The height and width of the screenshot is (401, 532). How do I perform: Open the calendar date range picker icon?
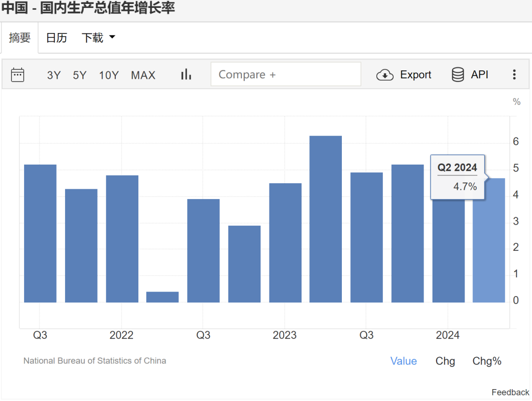point(17,75)
